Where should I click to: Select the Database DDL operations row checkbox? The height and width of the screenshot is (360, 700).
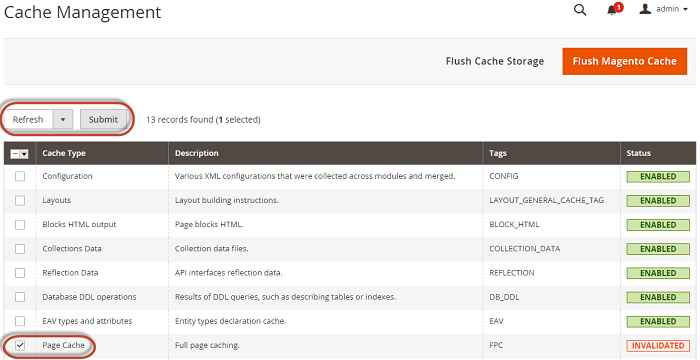point(20,297)
